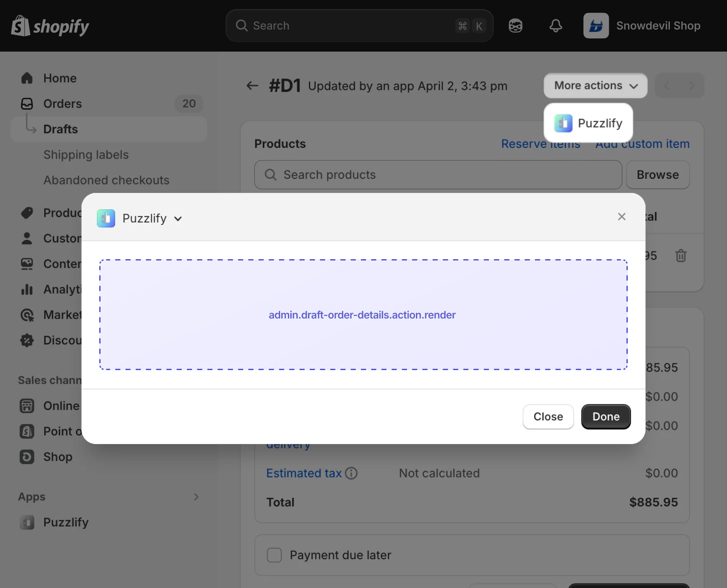Delete line item with trash icon

(681, 256)
